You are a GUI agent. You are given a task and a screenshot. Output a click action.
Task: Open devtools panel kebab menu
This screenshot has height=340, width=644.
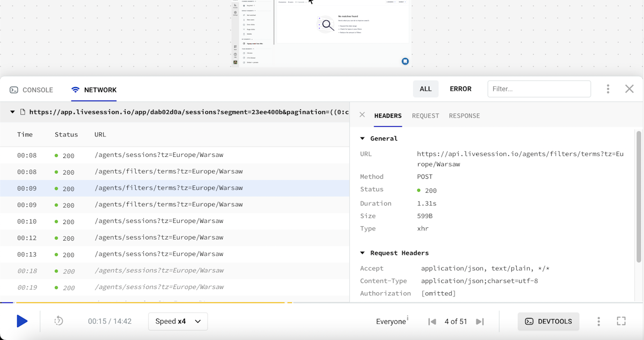608,89
